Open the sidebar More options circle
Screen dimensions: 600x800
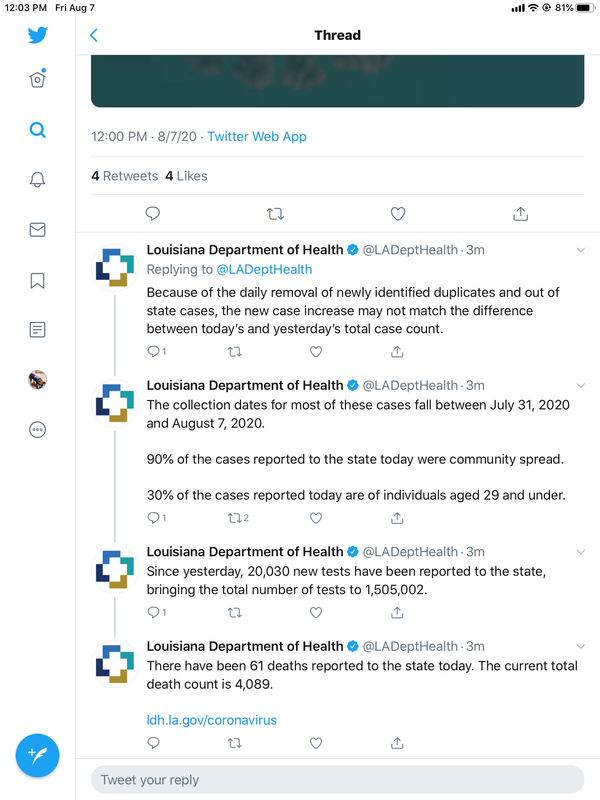click(x=37, y=430)
